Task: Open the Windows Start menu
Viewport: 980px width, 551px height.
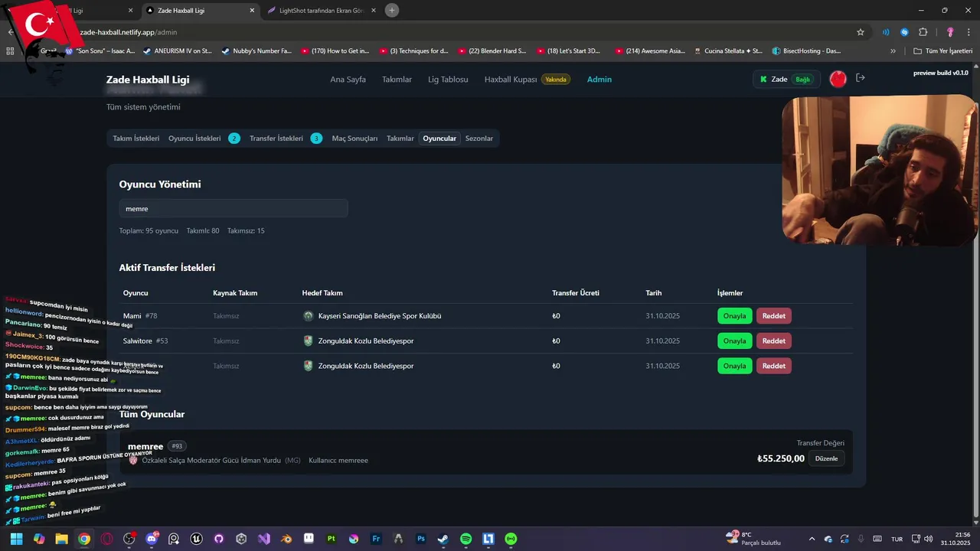Action: click(x=16, y=539)
